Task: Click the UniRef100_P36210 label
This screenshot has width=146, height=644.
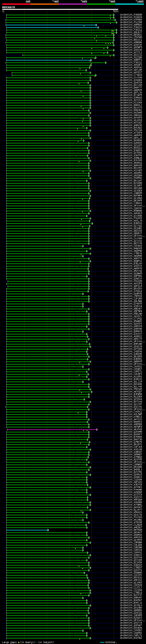Action: (x=131, y=27)
